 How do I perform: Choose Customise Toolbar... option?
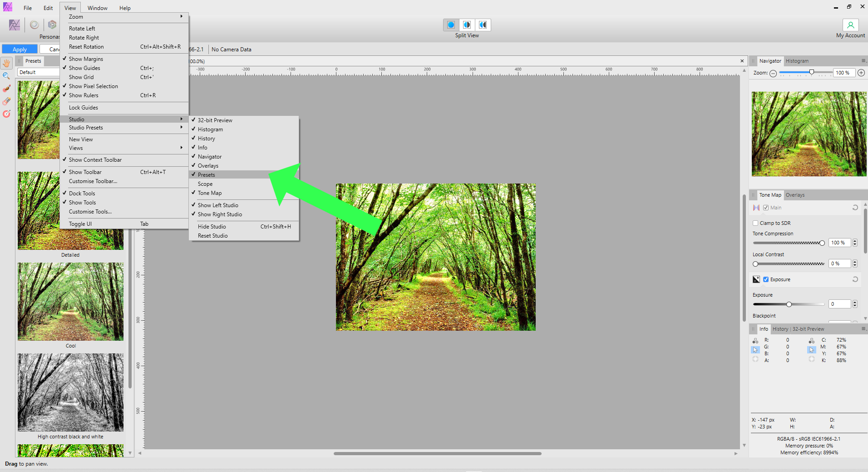click(124, 181)
